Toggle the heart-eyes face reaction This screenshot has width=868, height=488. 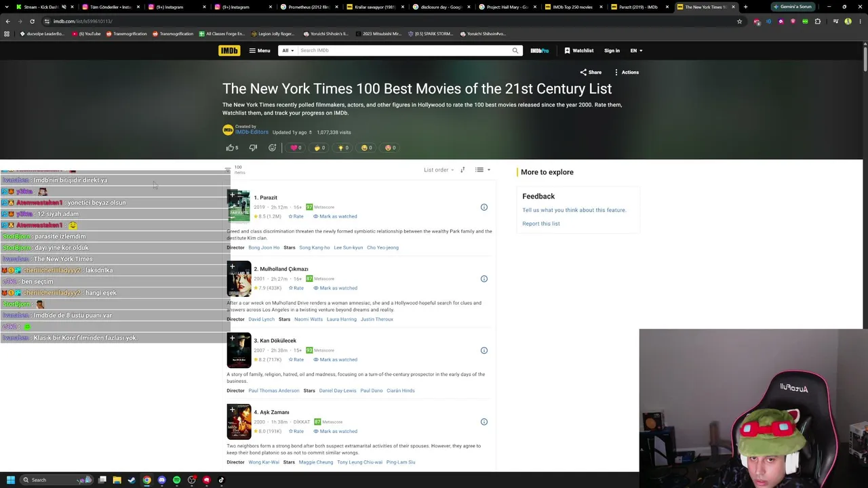390,148
